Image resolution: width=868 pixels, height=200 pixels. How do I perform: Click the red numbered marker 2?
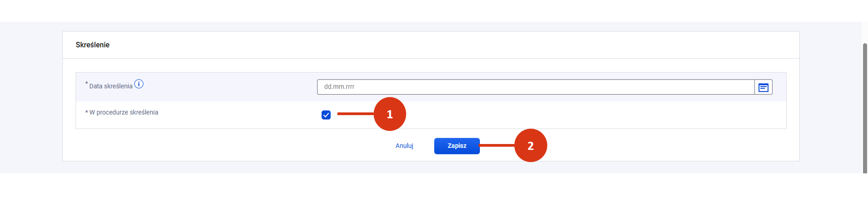[531, 145]
